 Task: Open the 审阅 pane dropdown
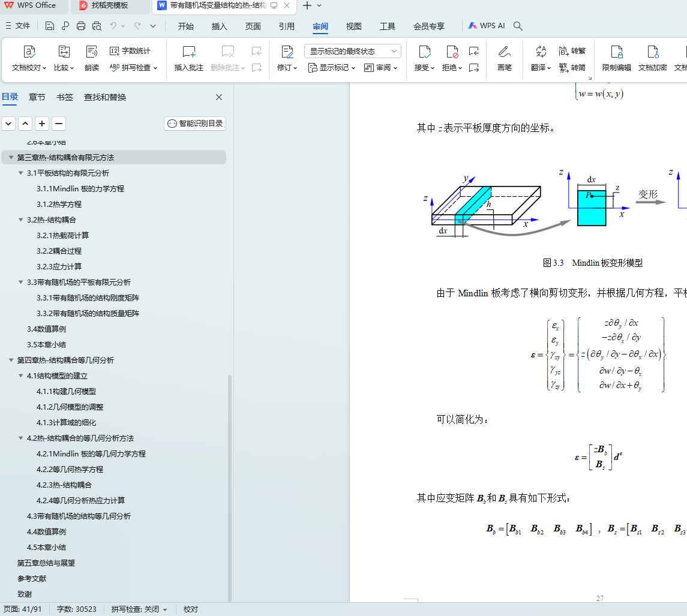381,67
